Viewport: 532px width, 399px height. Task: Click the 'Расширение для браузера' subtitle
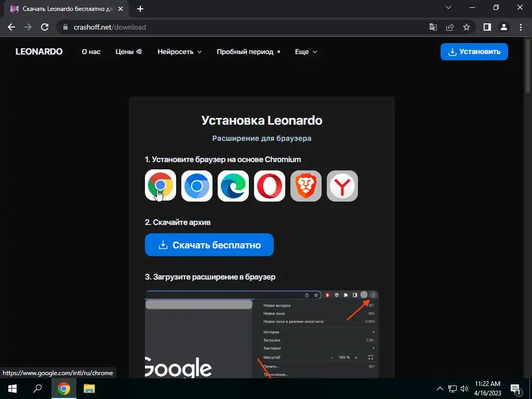click(x=262, y=138)
